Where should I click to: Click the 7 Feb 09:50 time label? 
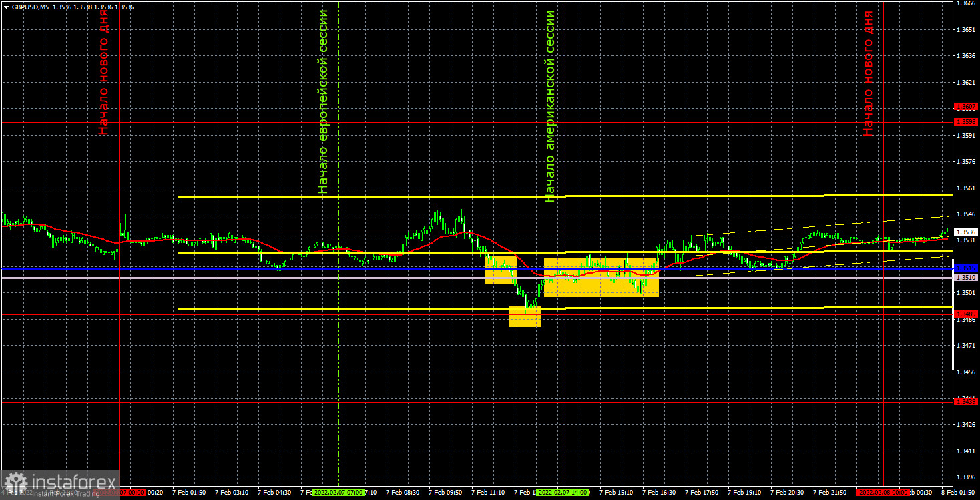click(x=445, y=492)
